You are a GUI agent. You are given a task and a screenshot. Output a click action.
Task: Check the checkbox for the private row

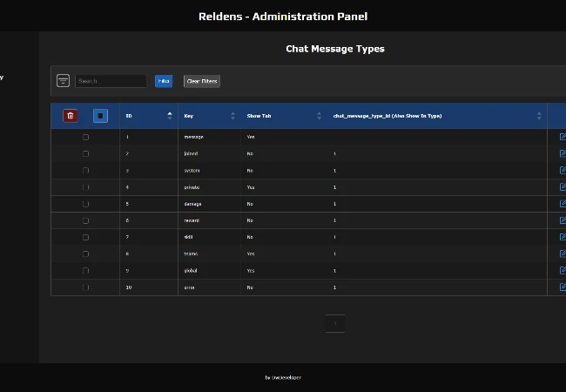click(85, 187)
